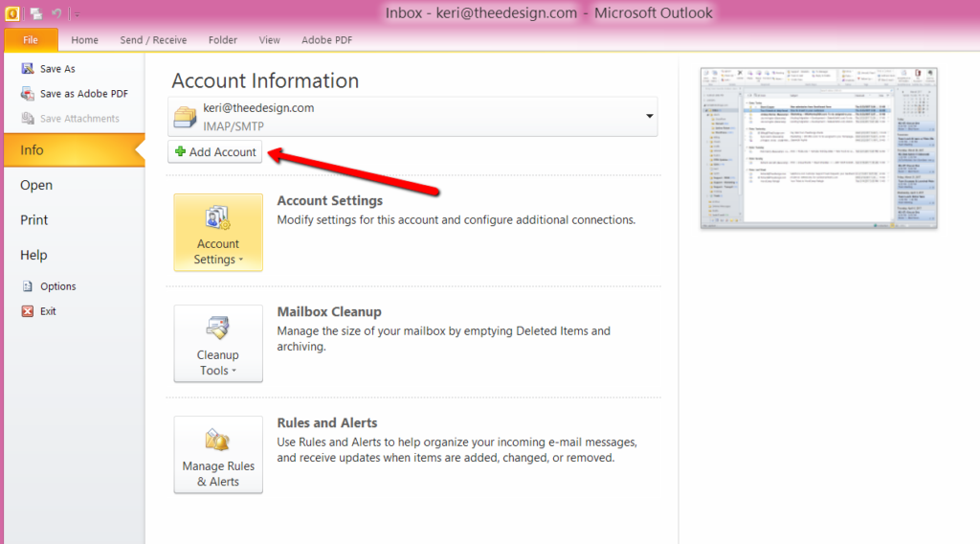Click the mailbox folder icon beside keri@theedesign.com
This screenshot has width=980, height=544.
click(x=185, y=116)
